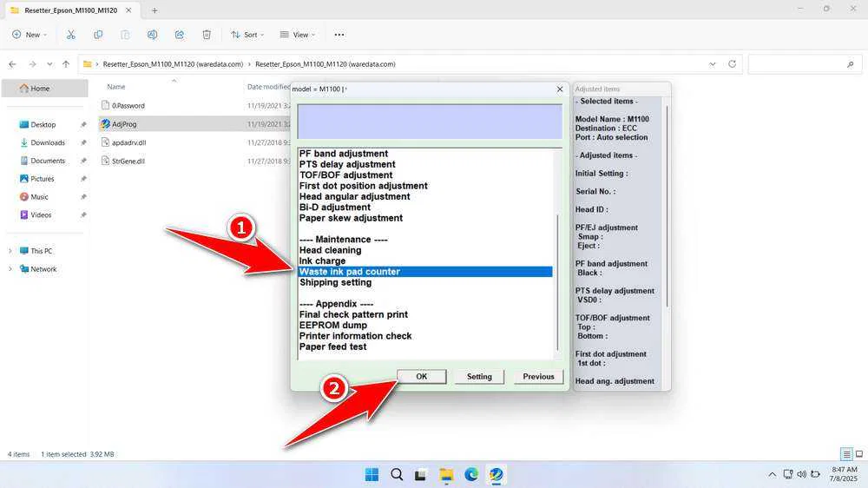Click the search magnifier in Explorer search box
The image size is (868, 488).
[x=851, y=64]
